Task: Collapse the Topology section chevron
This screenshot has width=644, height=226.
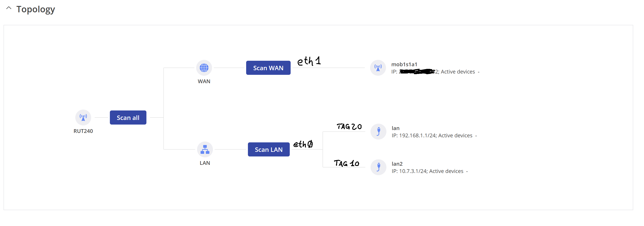Action: pos(9,8)
